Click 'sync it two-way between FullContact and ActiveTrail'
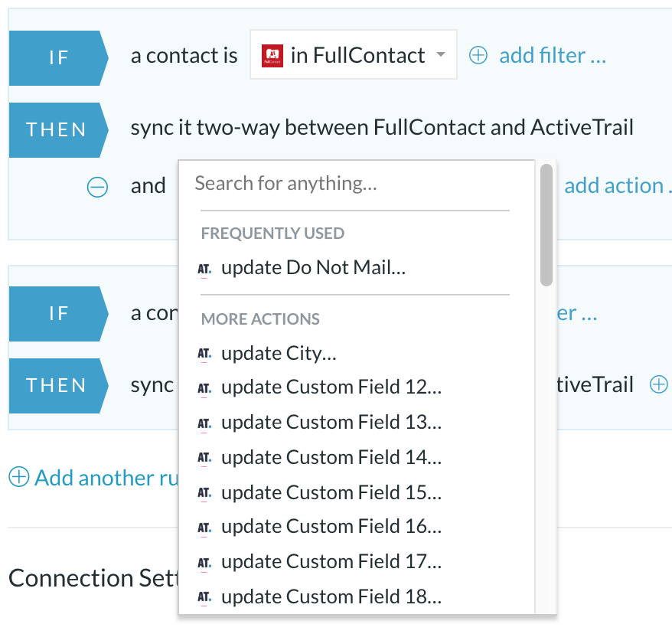 tap(382, 128)
